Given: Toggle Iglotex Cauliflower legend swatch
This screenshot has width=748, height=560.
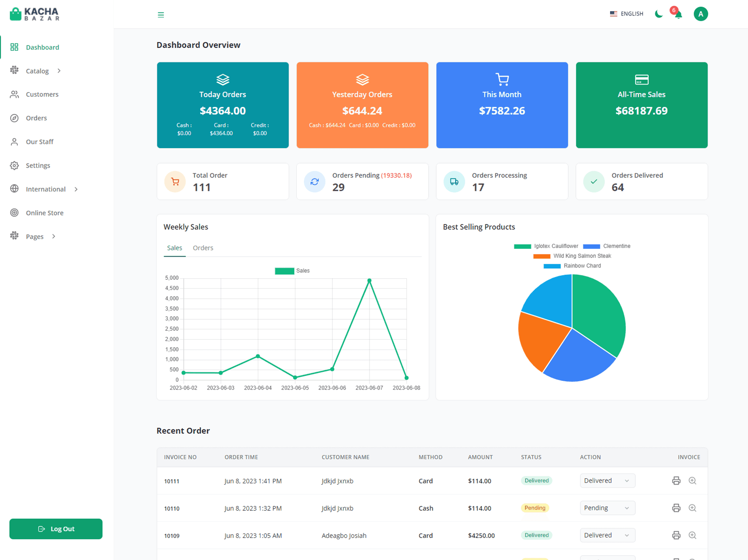Looking at the screenshot, I should point(522,247).
